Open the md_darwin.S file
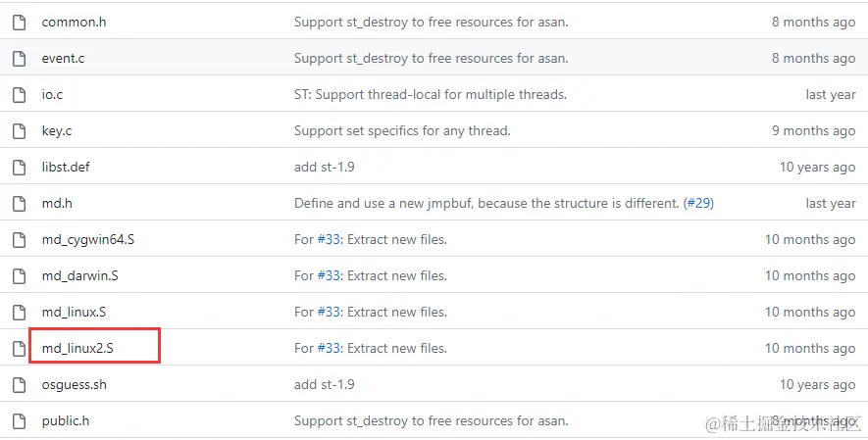 tap(79, 275)
